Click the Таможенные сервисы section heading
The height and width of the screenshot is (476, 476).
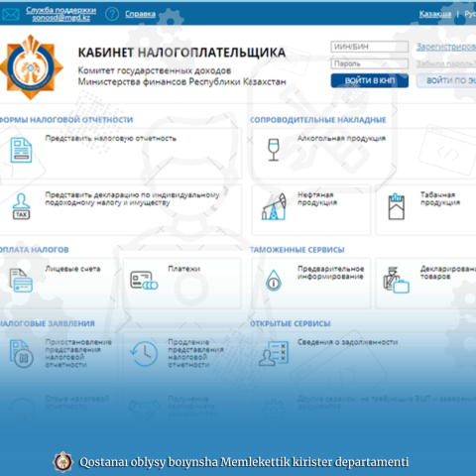click(x=297, y=250)
